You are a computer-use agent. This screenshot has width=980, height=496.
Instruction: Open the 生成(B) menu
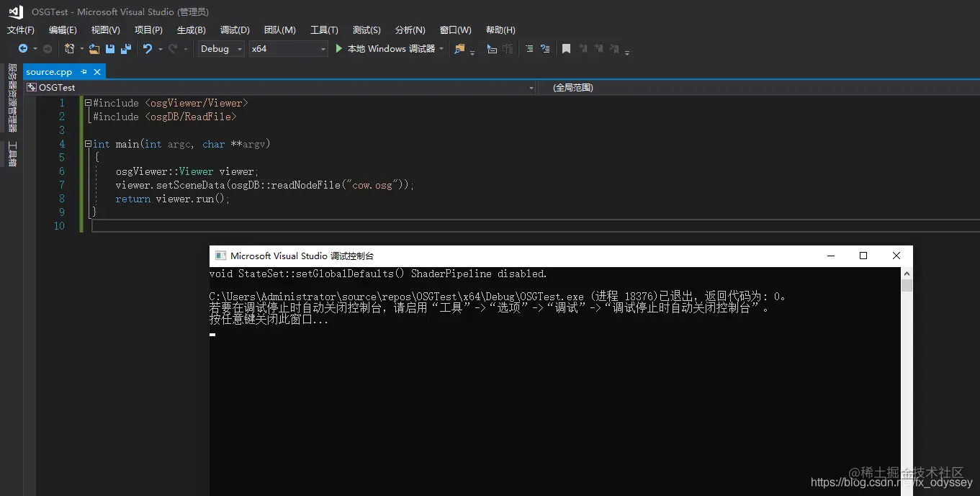tap(191, 30)
